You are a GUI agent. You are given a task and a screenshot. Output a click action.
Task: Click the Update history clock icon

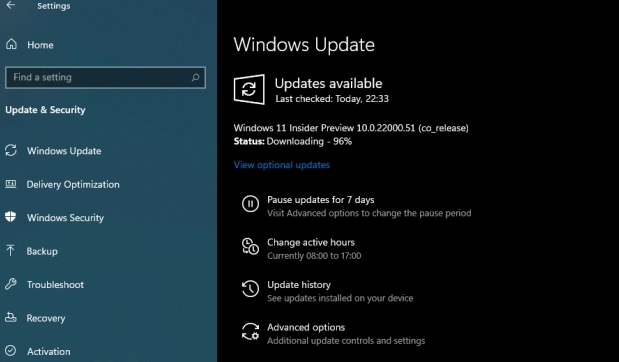pos(250,289)
